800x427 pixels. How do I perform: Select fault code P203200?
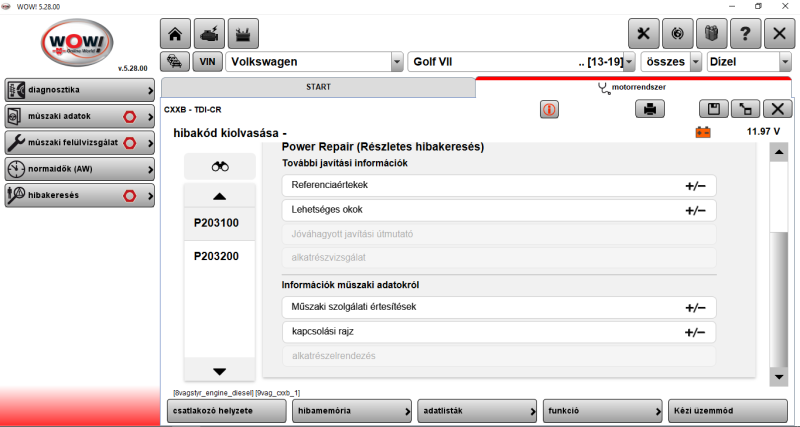(219, 257)
